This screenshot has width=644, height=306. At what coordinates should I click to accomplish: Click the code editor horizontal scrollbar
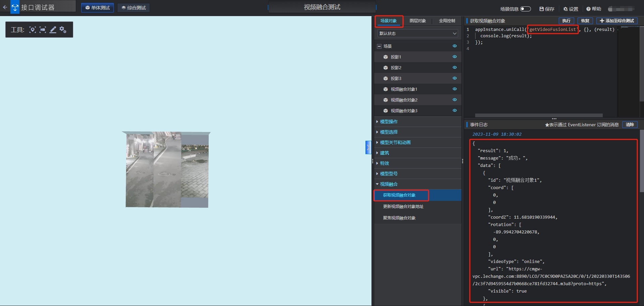[539, 115]
